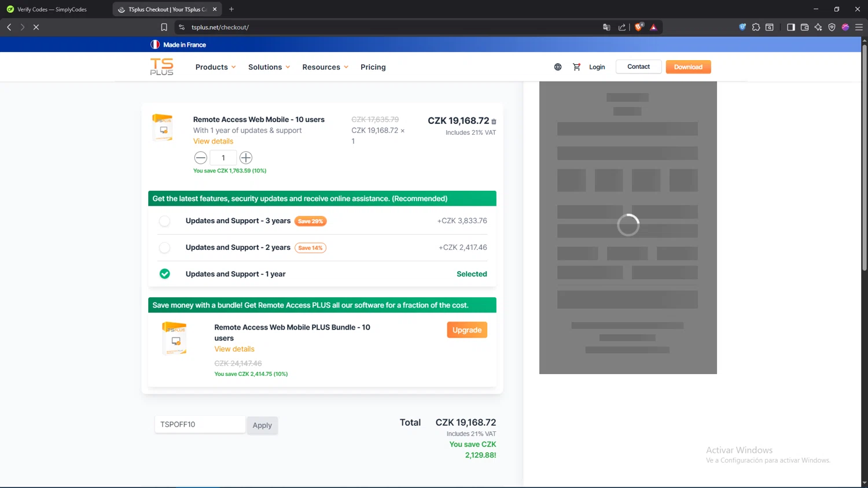
Task: Click the quantity number field
Action: pos(223,158)
